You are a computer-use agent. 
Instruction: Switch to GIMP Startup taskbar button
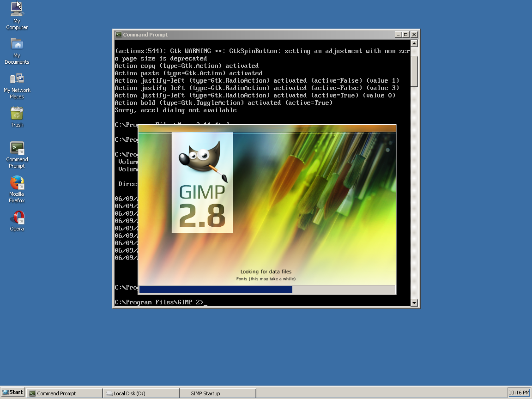pos(218,393)
